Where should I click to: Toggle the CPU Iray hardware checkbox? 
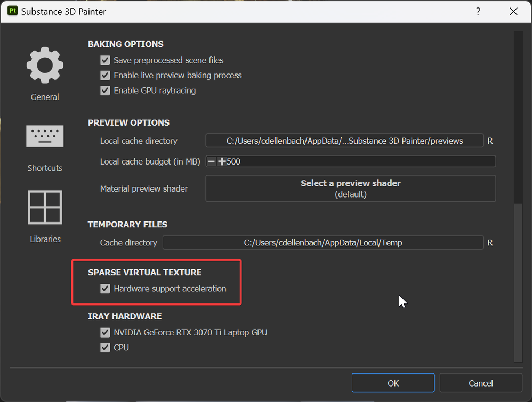[105, 348]
